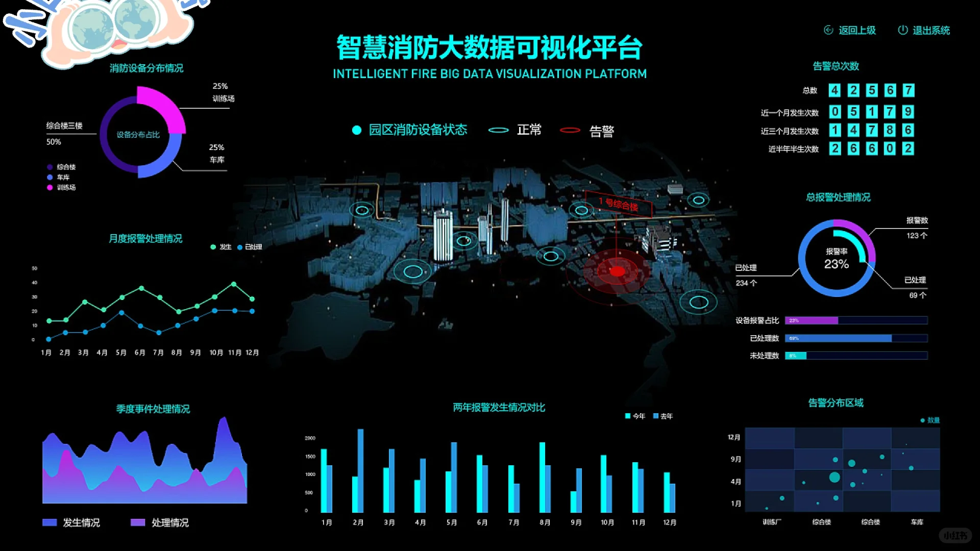Click the power icon beside 退出系统
The image size is (980, 551).
pos(903,30)
